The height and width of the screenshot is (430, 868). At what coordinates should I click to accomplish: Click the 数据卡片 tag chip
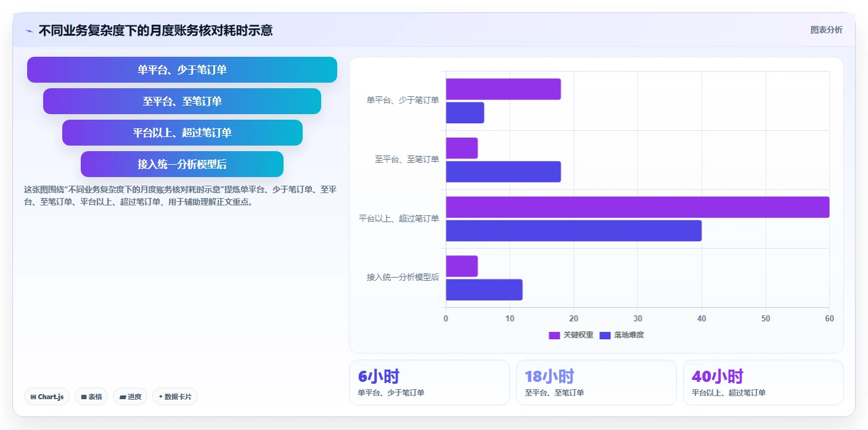tap(175, 397)
